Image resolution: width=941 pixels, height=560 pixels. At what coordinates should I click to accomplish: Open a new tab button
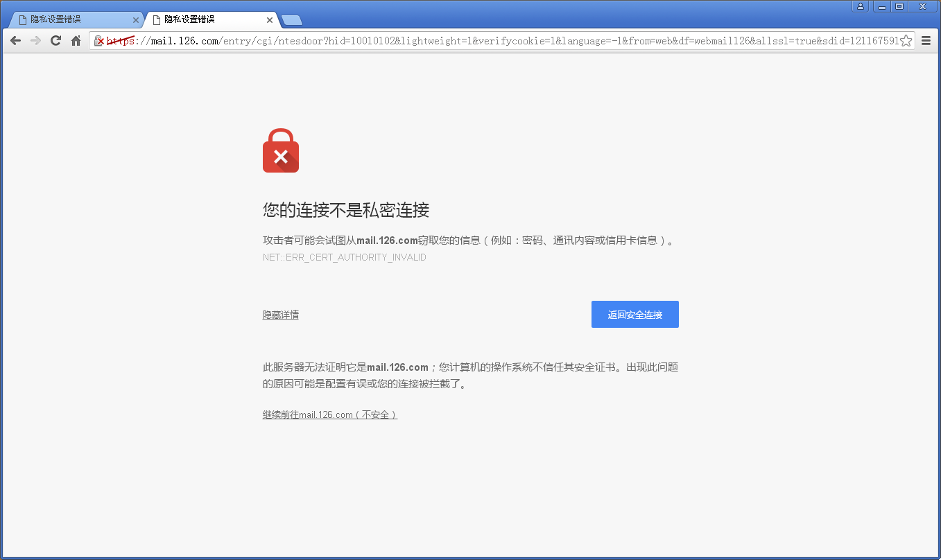point(292,20)
